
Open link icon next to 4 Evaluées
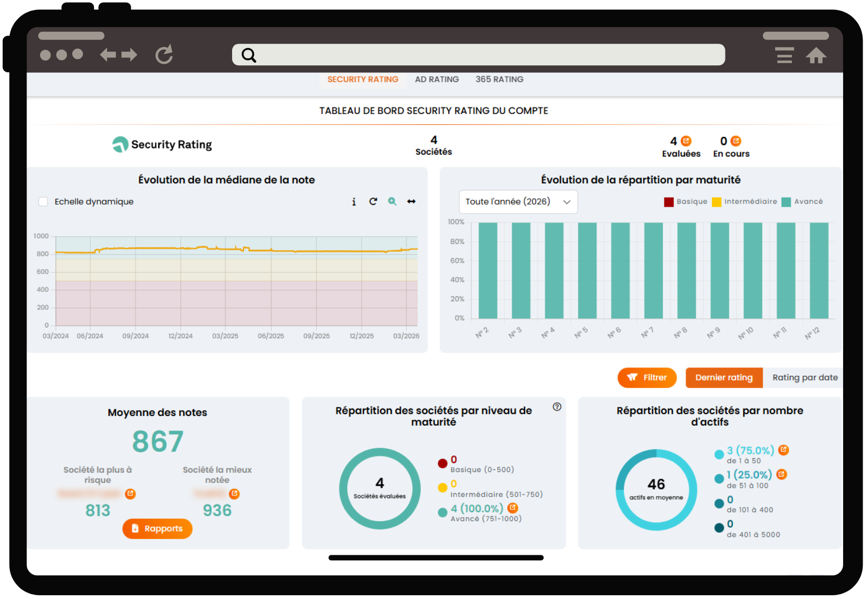[686, 141]
